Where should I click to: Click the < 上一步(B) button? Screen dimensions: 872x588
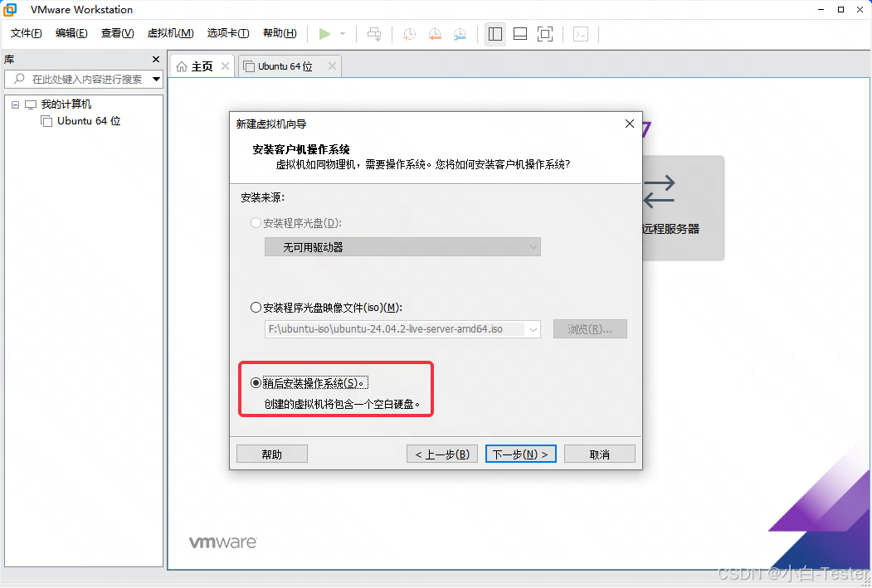click(x=442, y=454)
